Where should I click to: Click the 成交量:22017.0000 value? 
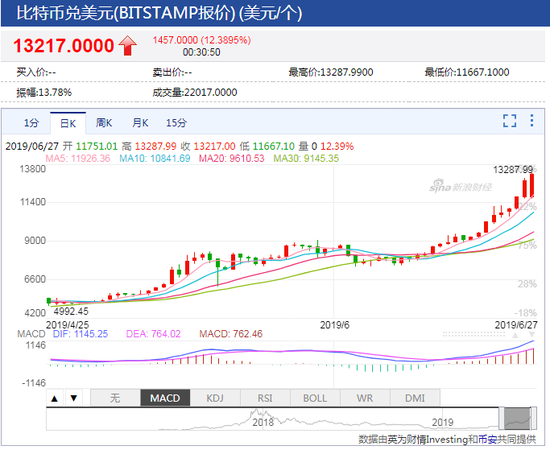point(195,93)
